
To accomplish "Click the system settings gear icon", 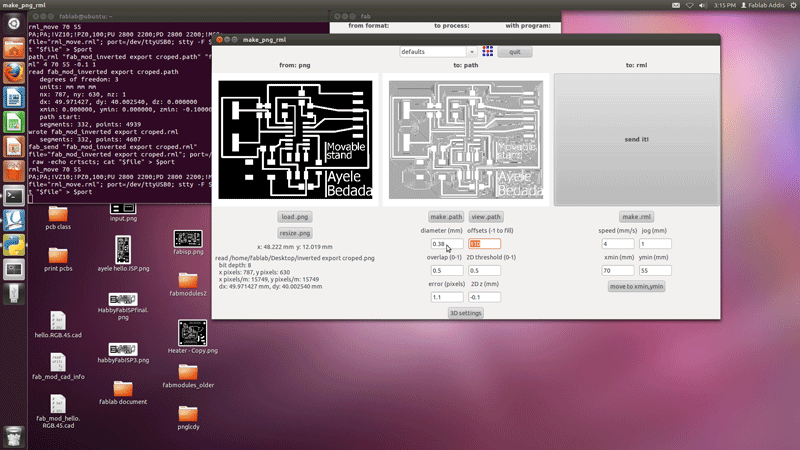I will tap(794, 5).
